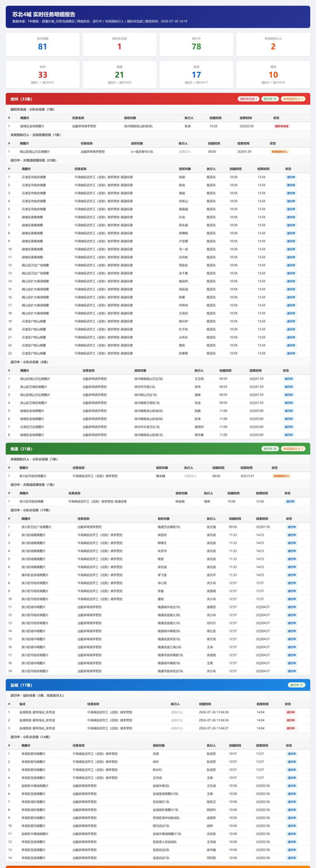Open the 徐州 city card showing 33
The width and height of the screenshot is (316, 868).
tap(42, 74)
